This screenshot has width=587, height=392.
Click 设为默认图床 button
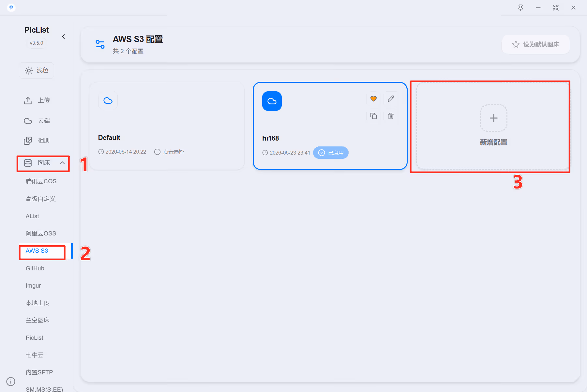[536, 44]
